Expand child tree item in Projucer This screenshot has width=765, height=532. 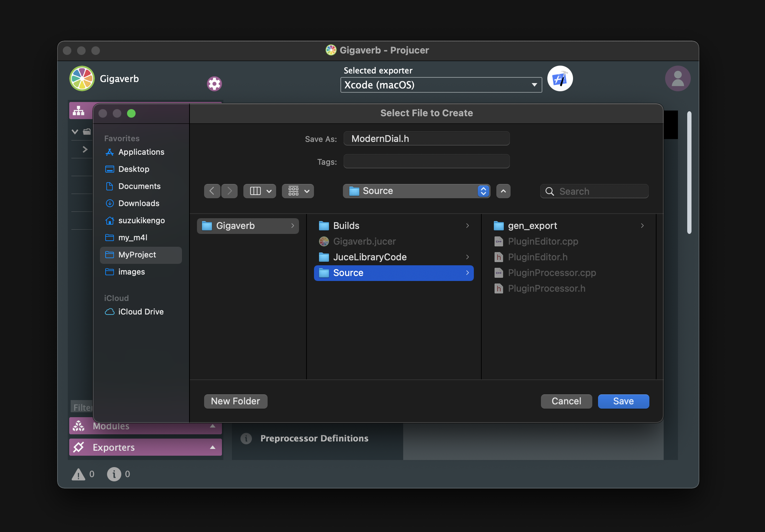point(85,149)
